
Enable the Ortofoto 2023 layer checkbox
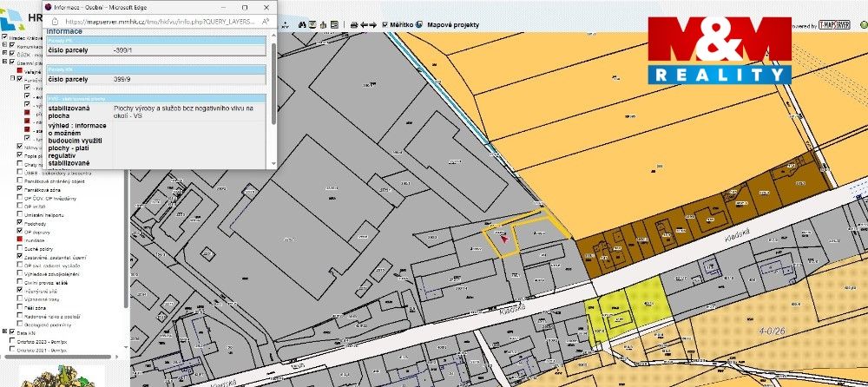point(12,340)
